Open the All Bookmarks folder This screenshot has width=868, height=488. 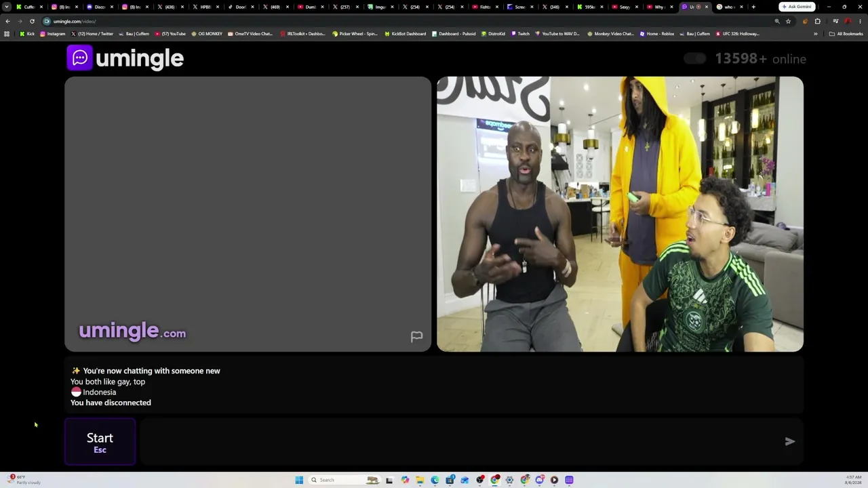coord(846,33)
